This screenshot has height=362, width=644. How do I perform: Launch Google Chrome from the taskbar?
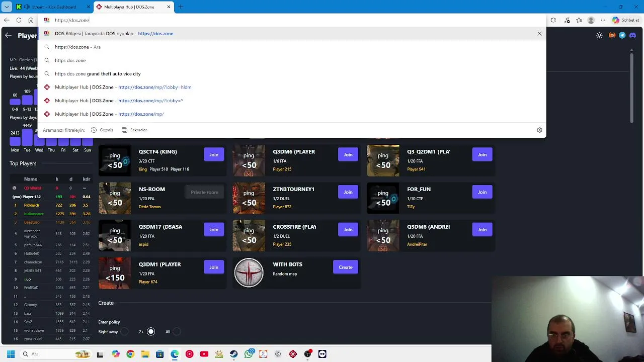click(x=130, y=354)
